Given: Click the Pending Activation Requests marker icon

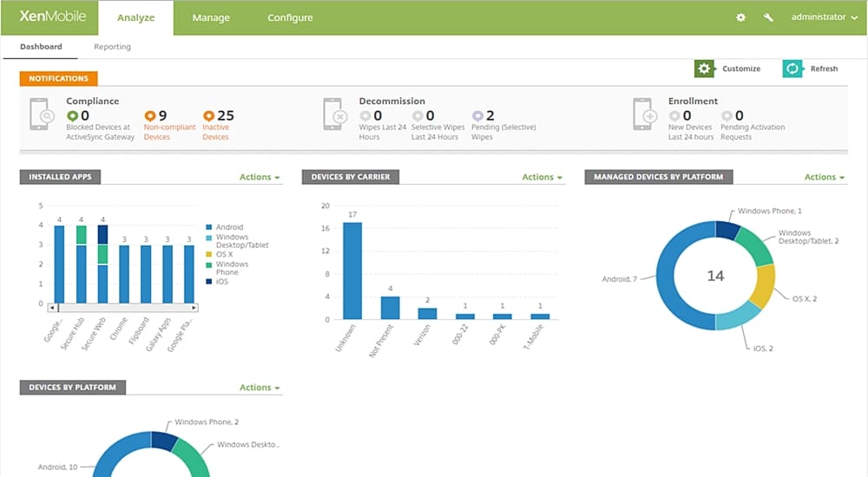Looking at the screenshot, I should click(x=727, y=115).
